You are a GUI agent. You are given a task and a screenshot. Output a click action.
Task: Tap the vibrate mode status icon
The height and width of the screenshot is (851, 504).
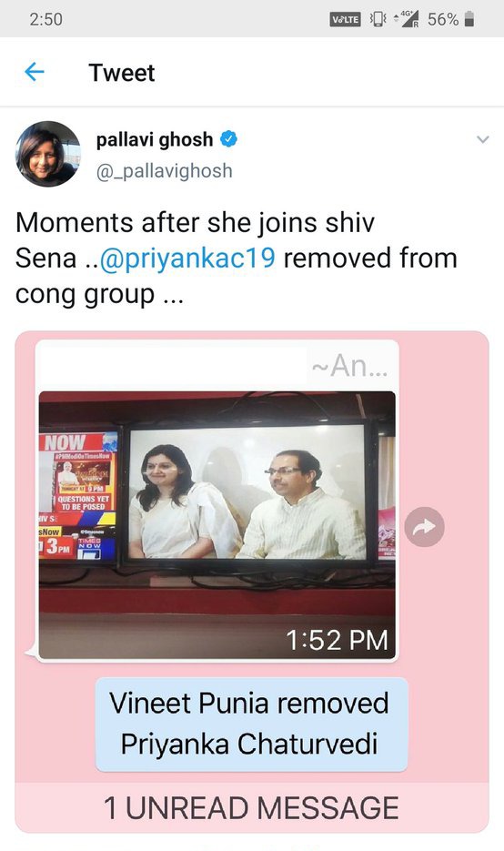click(x=378, y=19)
